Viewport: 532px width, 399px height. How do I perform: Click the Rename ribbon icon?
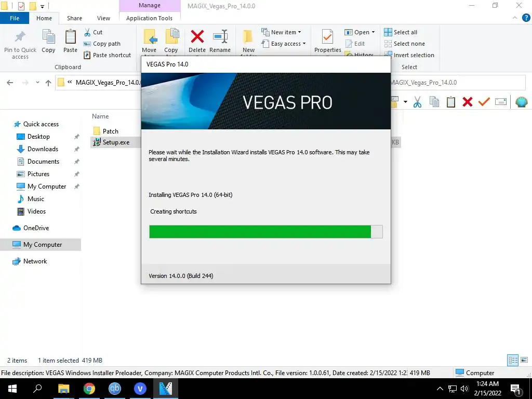(x=220, y=37)
